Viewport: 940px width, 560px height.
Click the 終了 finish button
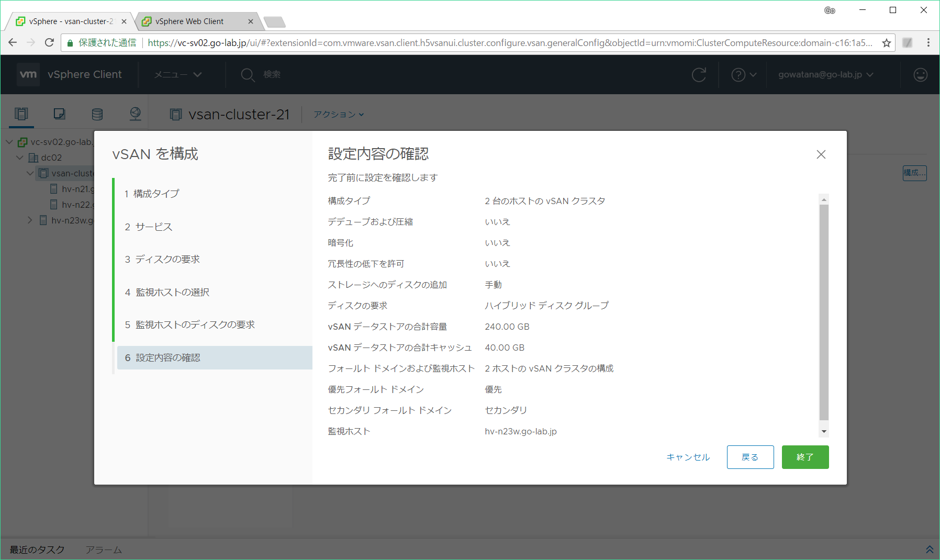pyautogui.click(x=805, y=457)
